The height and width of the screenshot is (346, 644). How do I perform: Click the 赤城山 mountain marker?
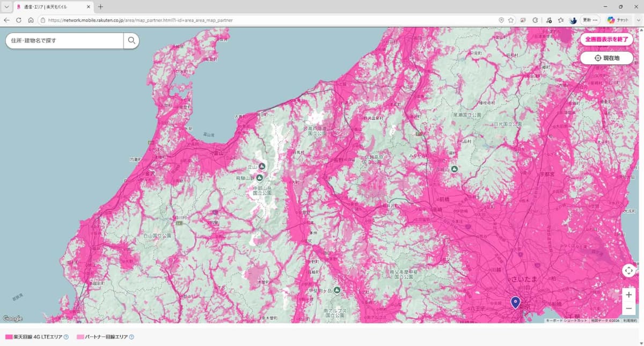[454, 168]
